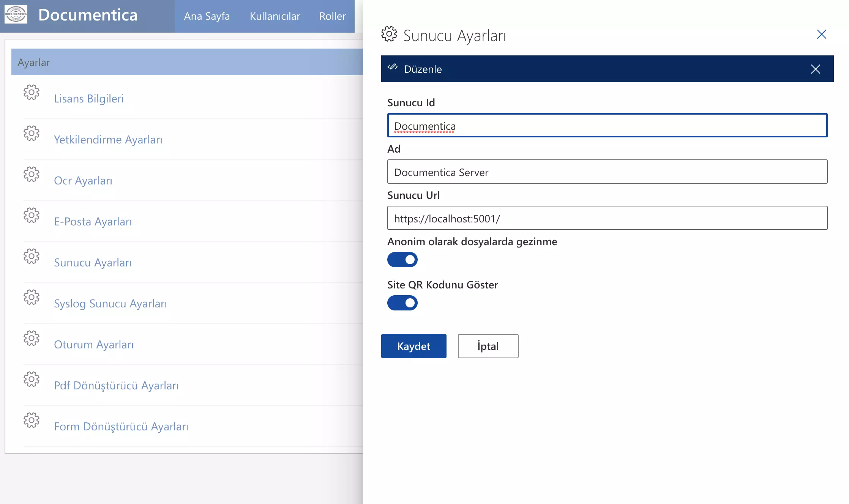The width and height of the screenshot is (849, 504).
Task: Click the Sunucu Url field label
Action: click(x=413, y=195)
